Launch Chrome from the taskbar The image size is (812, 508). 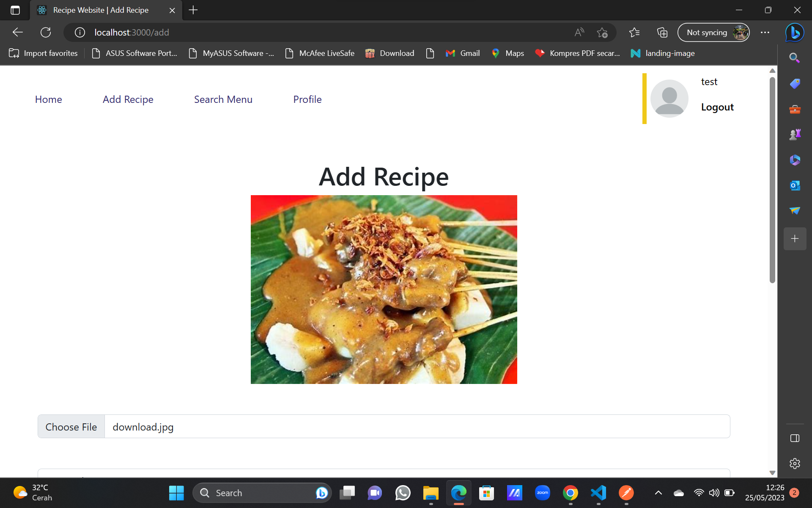pyautogui.click(x=570, y=493)
